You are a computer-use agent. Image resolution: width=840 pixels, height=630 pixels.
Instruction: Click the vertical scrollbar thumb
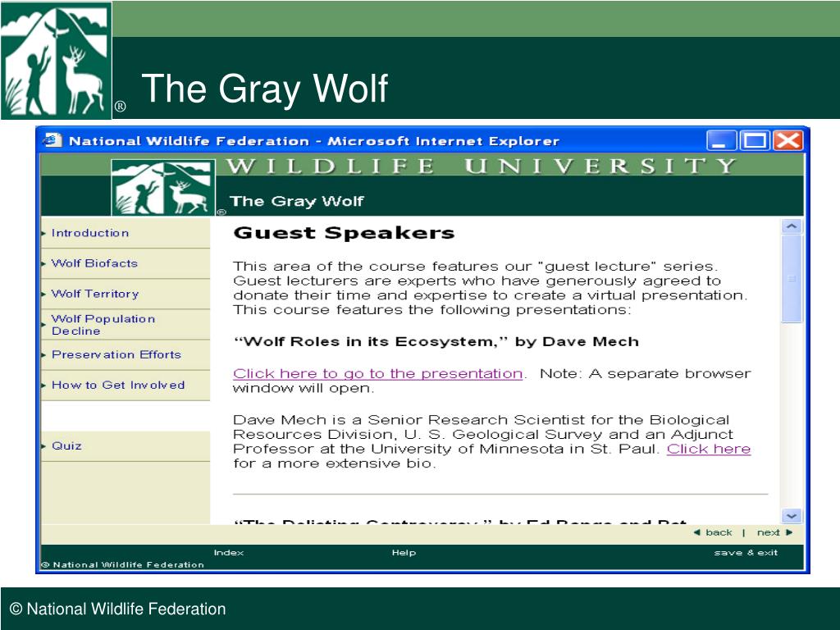(792, 279)
